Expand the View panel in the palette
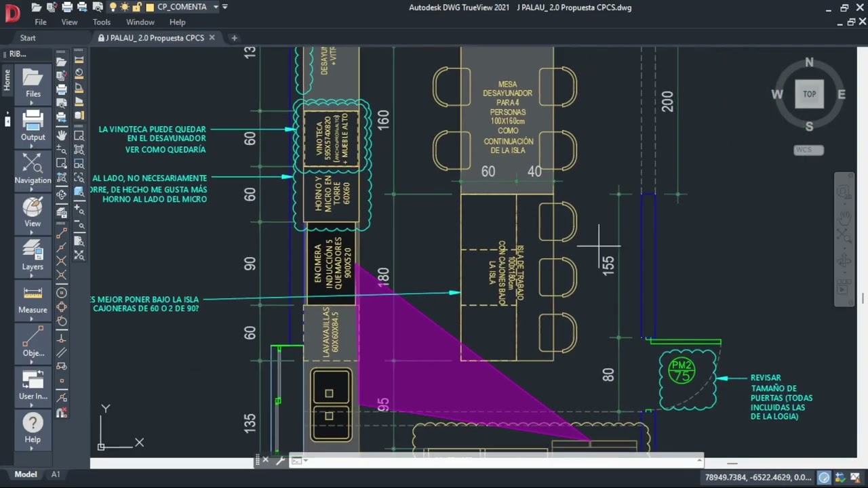The image size is (868, 488). pos(33,212)
